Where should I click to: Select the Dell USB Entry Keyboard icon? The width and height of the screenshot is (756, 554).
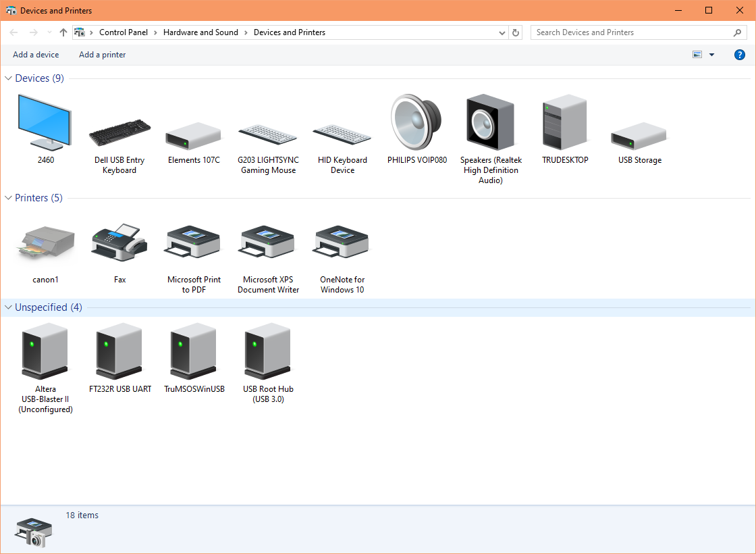(x=119, y=132)
